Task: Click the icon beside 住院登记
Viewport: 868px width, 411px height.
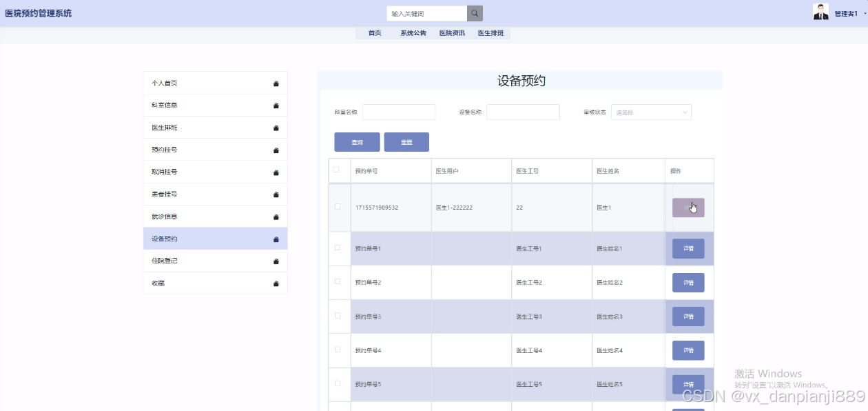Action: click(276, 261)
